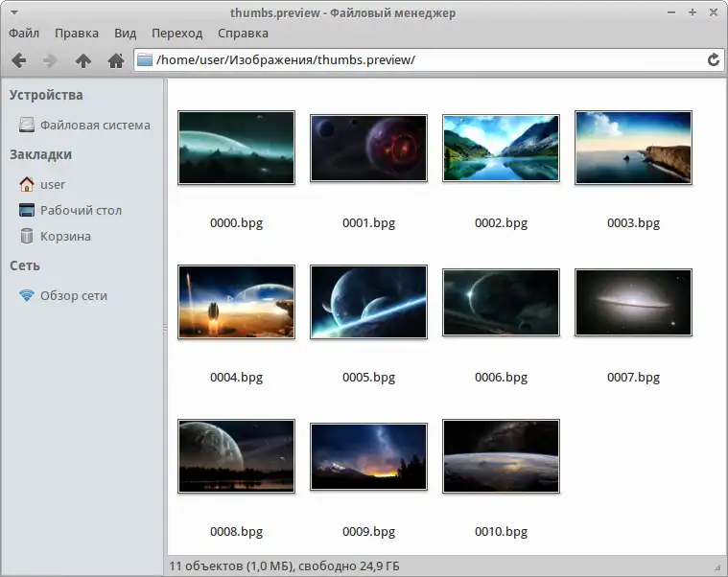Open the Файловая система device

coord(84,126)
